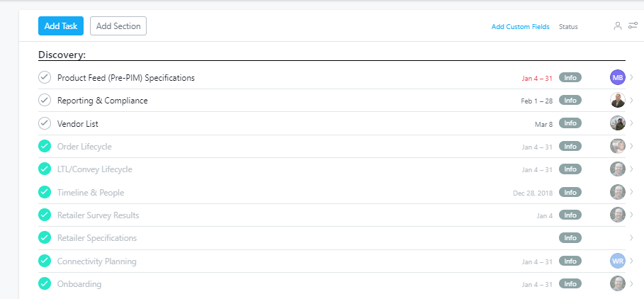
Task: Click Info status badge on LTL/Convey Lifecycle
Action: [x=570, y=169]
